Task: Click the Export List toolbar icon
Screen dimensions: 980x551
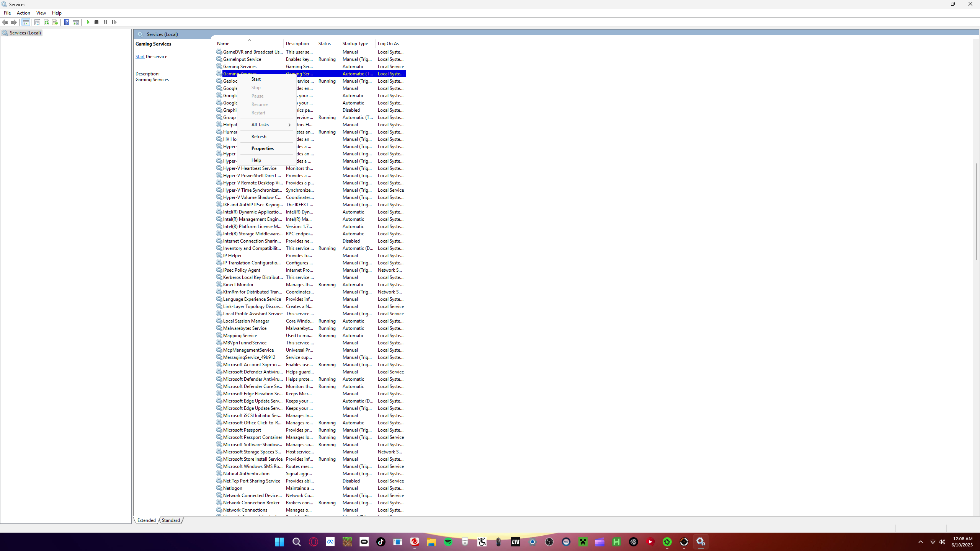Action: tap(55, 22)
